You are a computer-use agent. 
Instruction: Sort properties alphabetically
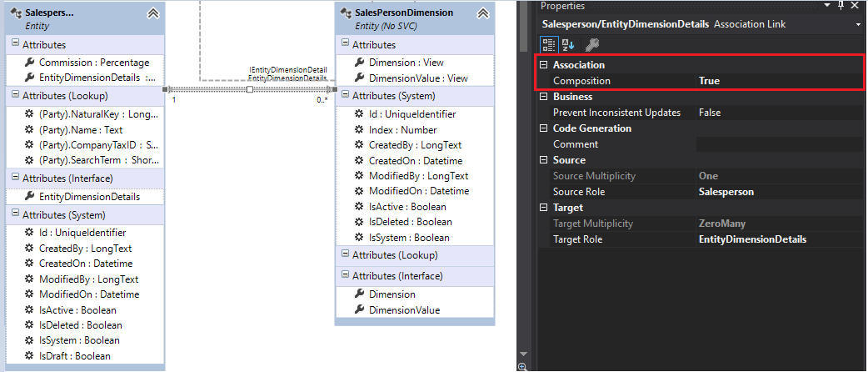tap(568, 45)
